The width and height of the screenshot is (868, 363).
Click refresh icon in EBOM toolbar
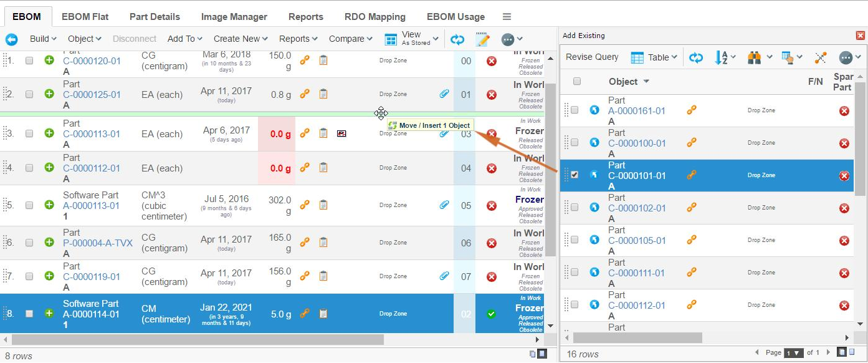coord(457,39)
